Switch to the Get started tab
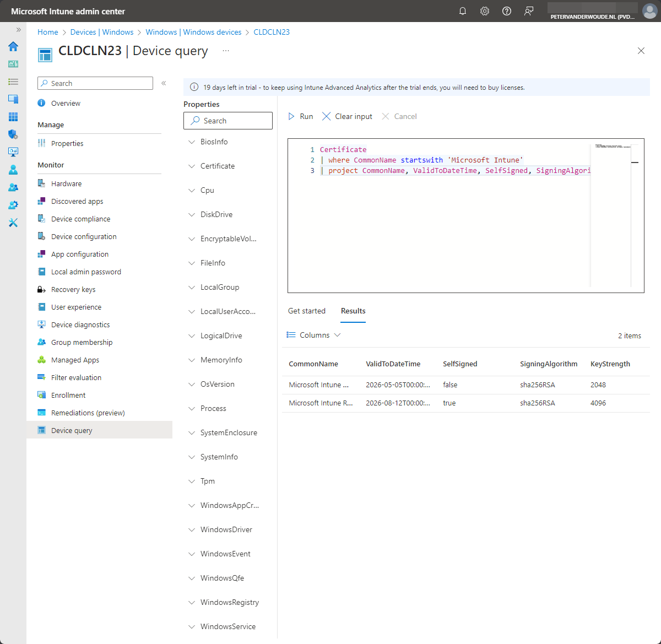 pyautogui.click(x=307, y=311)
